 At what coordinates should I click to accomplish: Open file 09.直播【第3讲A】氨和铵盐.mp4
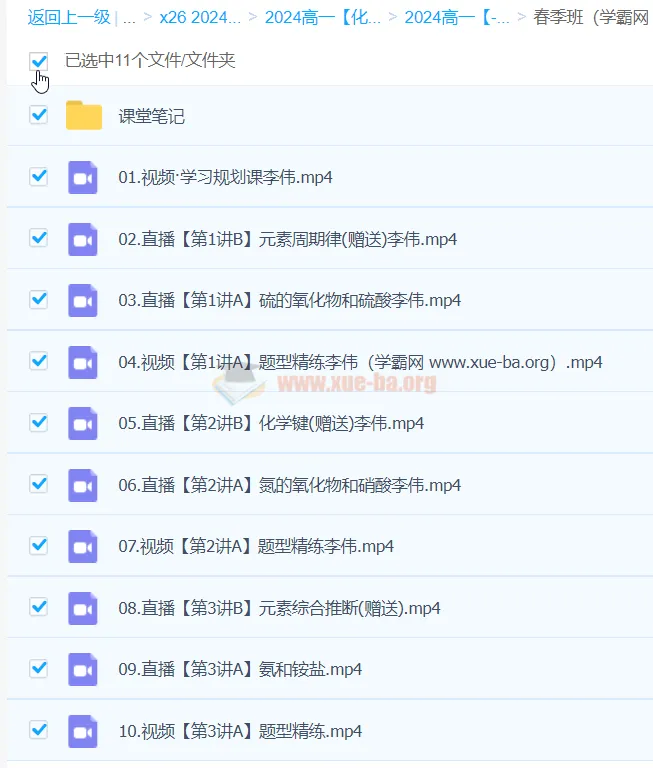click(x=240, y=669)
